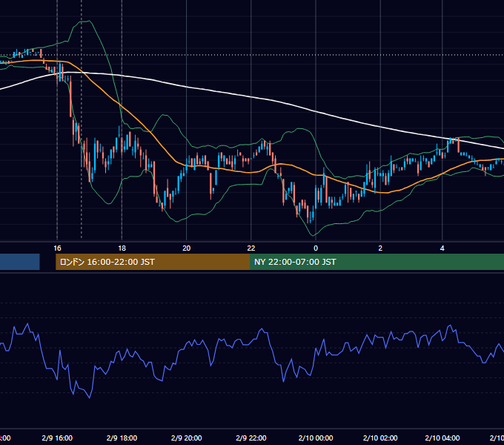Click the 2/10 00:00 label on the lower axis
Image resolution: width=504 pixels, height=445 pixels.
click(316, 438)
